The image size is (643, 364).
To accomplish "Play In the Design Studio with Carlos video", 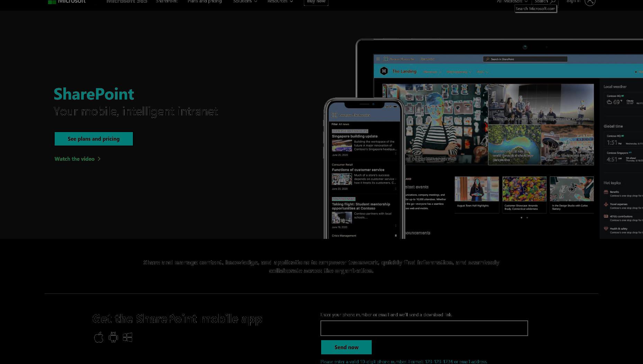I will [572, 189].
